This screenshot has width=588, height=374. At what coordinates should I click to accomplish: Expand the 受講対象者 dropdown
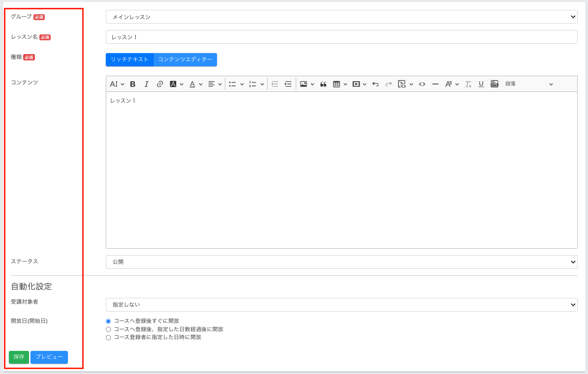[x=341, y=305]
